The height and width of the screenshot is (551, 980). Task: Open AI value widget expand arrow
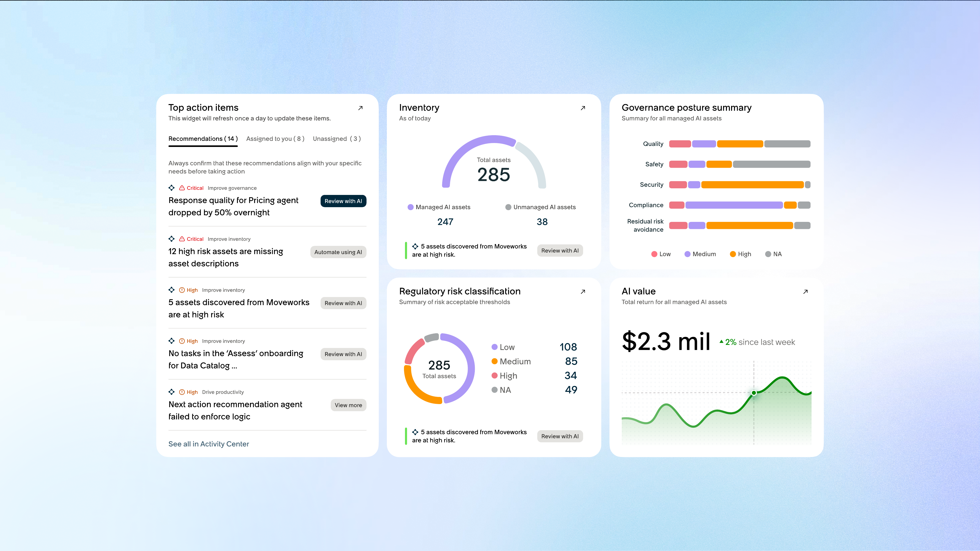pos(805,292)
